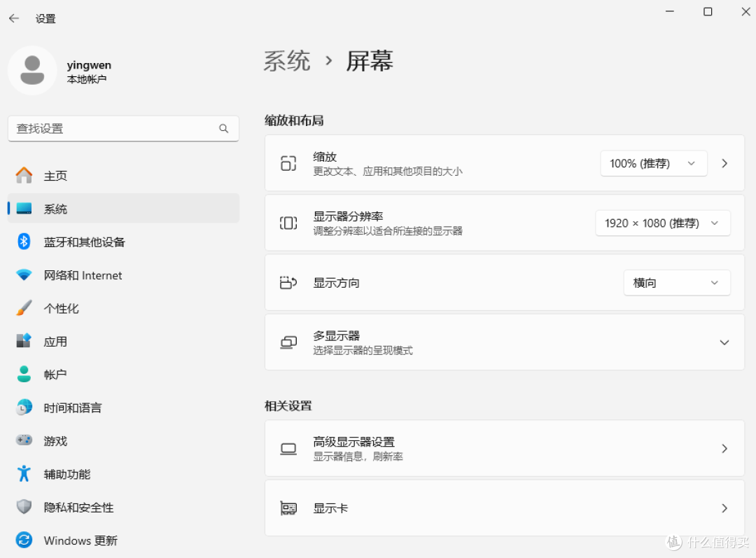Click the 显示方向 orientation icon
The image size is (756, 558).
(x=288, y=283)
